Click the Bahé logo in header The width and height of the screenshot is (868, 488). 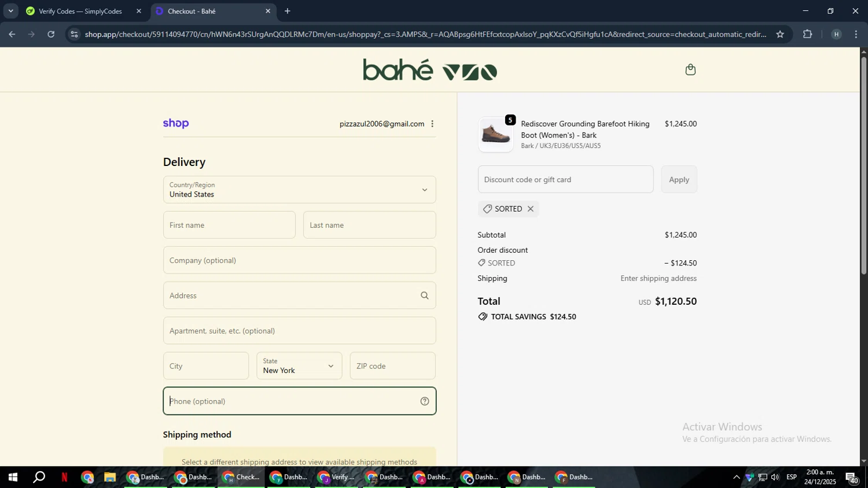pyautogui.click(x=430, y=70)
